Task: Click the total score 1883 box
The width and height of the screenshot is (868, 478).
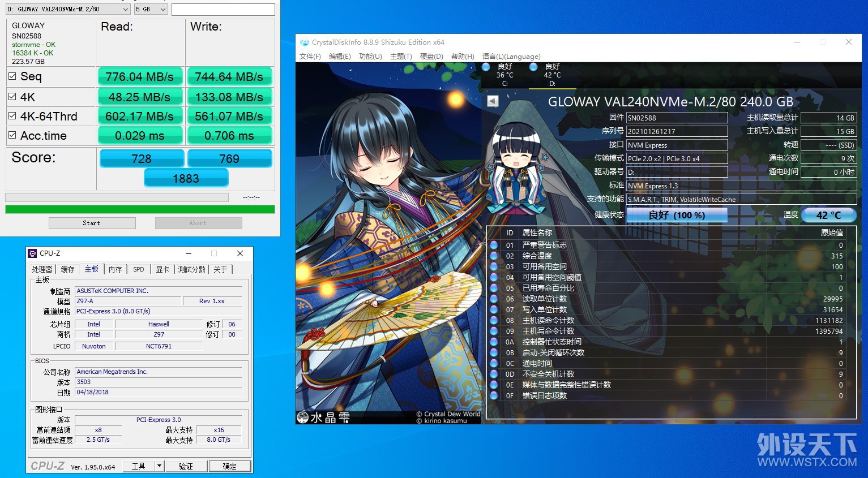Action: 186,178
